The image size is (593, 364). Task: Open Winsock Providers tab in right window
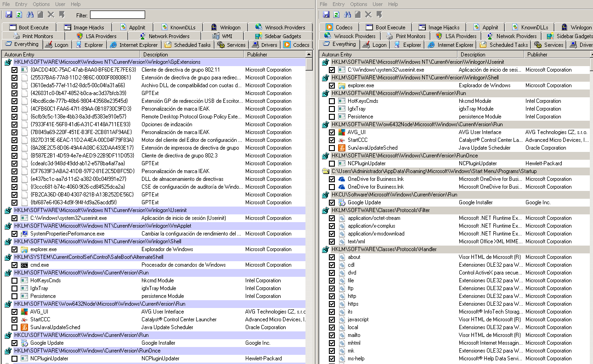coord(350,36)
